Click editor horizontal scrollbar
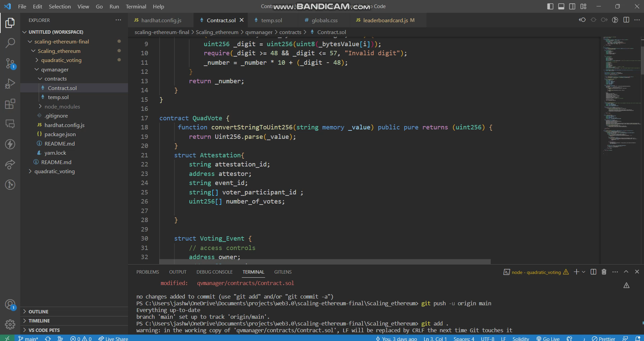644x341 pixels. (325, 262)
